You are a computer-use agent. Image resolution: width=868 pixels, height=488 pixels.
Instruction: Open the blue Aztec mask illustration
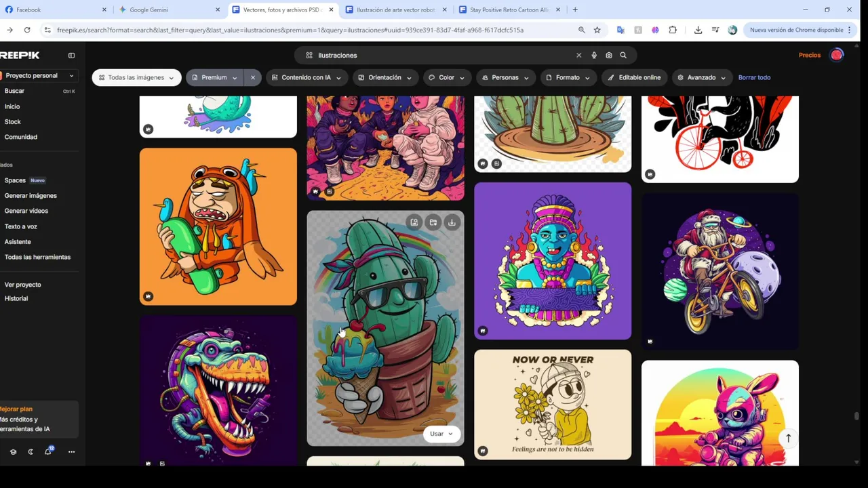pyautogui.click(x=553, y=261)
